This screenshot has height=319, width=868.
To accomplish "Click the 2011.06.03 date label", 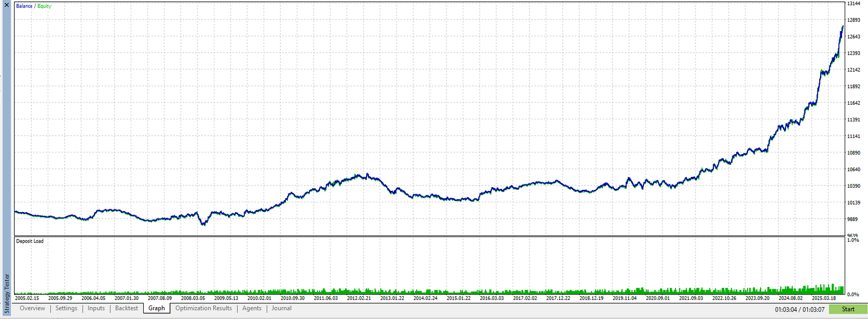I will point(325,298).
